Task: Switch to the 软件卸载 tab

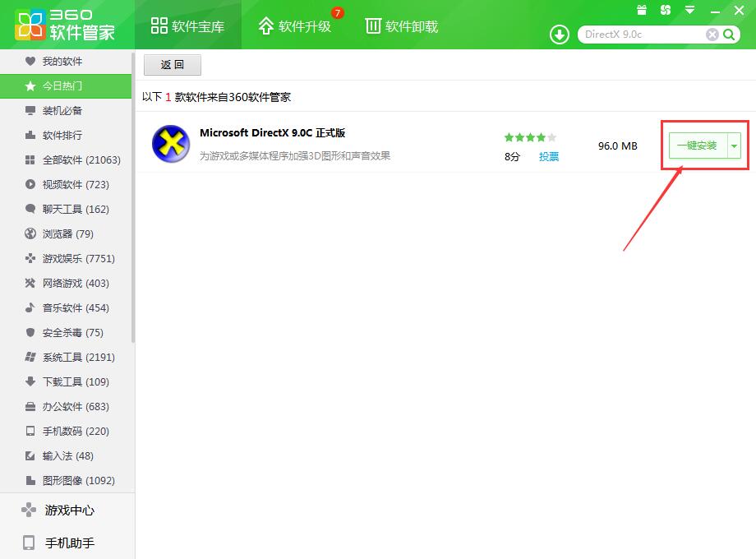Action: pos(402,26)
